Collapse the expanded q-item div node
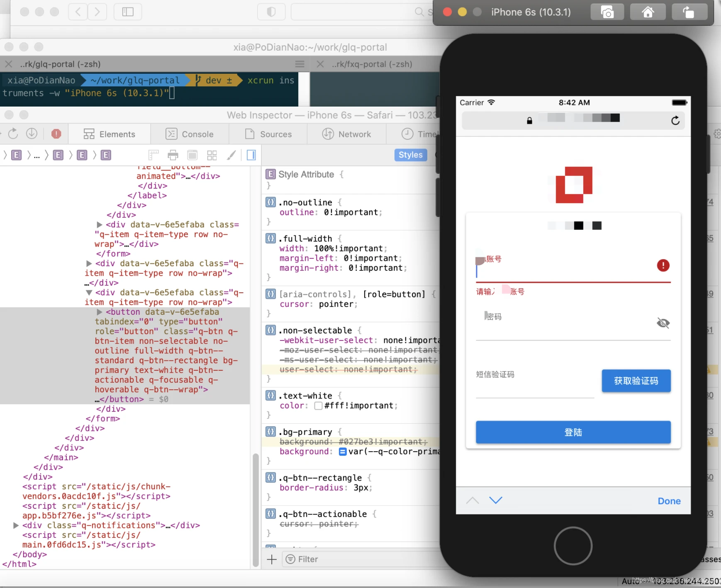The width and height of the screenshot is (721, 588). point(89,292)
